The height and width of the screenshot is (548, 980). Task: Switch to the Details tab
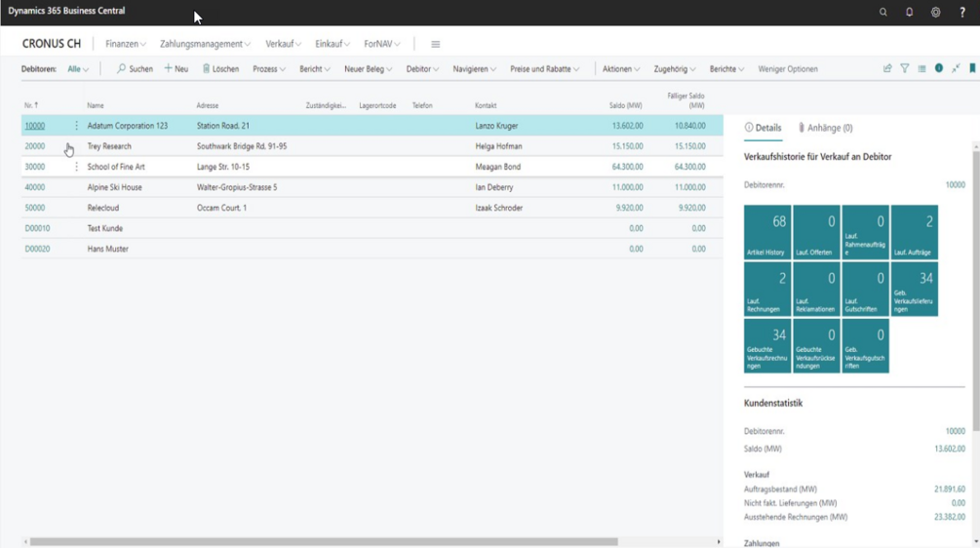764,128
